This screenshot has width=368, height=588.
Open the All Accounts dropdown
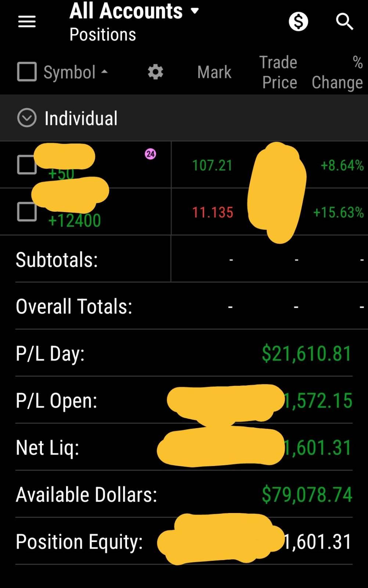coord(134,11)
